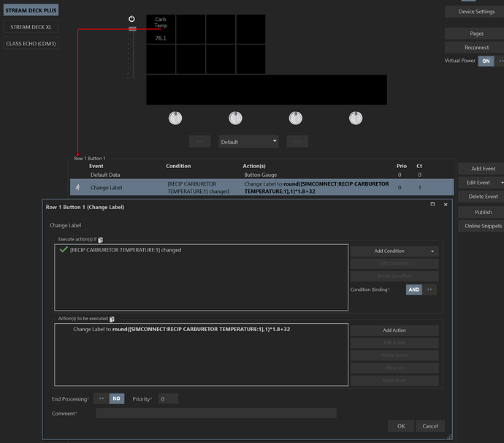Click the Prio column header

(x=402, y=166)
